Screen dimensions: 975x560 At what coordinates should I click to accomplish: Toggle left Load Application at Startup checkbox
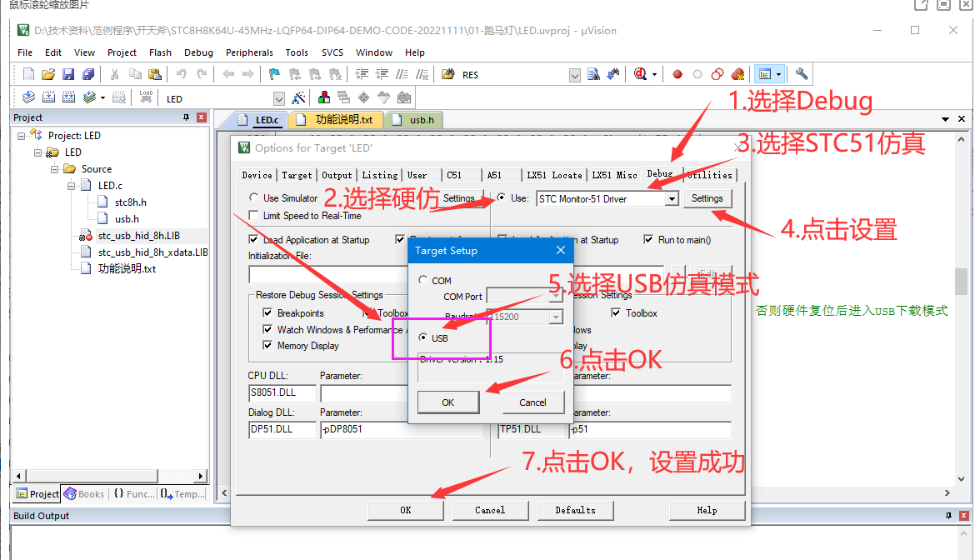point(253,239)
